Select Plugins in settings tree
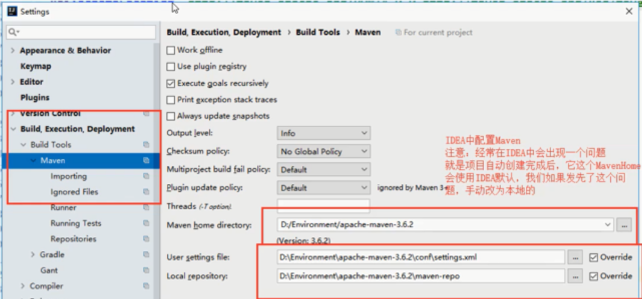This screenshot has width=644, height=299. tap(35, 97)
